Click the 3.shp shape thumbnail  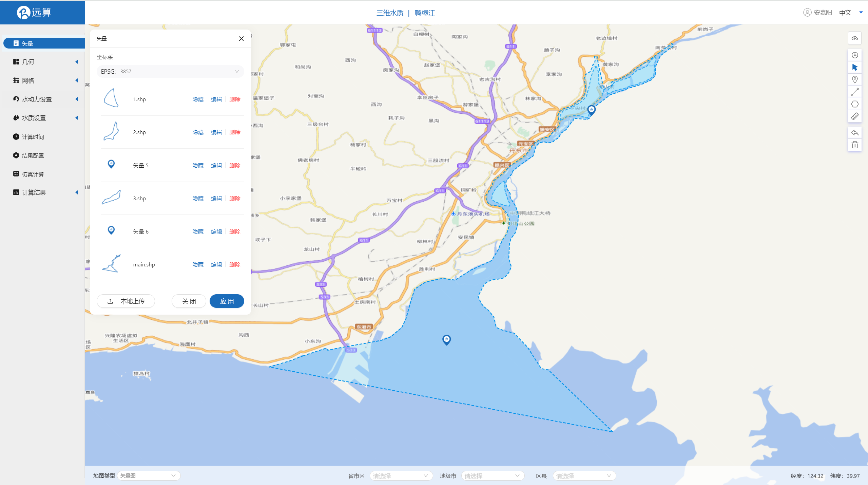click(111, 197)
